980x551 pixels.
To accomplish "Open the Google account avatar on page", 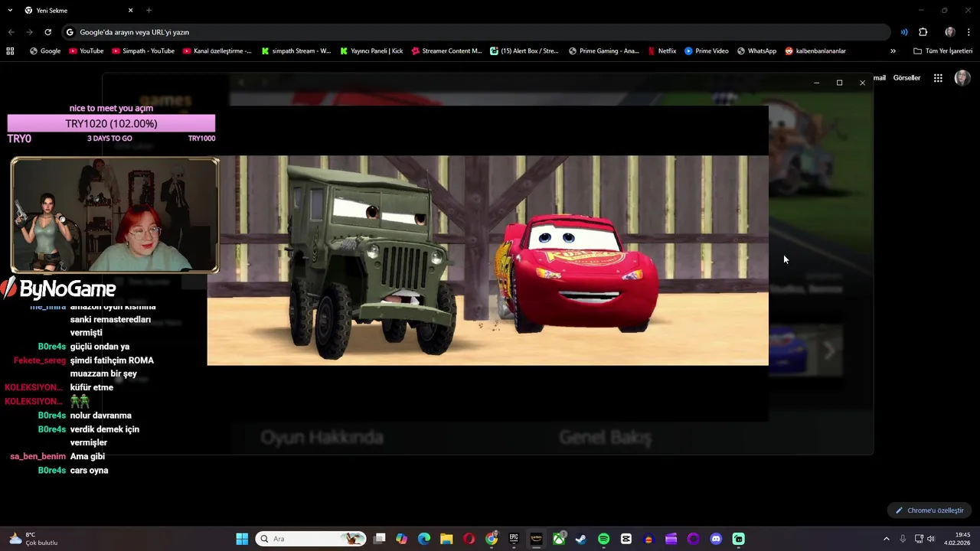I will tap(962, 78).
